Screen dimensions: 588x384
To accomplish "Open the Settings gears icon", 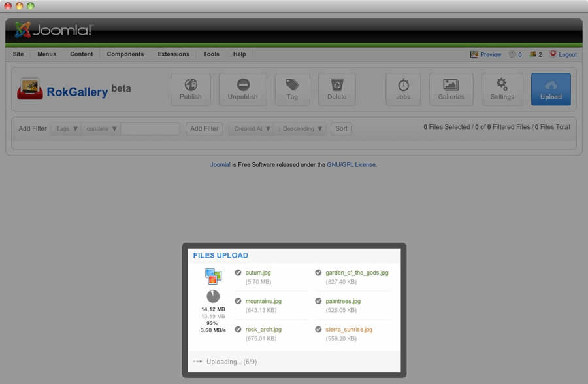I will 502,89.
